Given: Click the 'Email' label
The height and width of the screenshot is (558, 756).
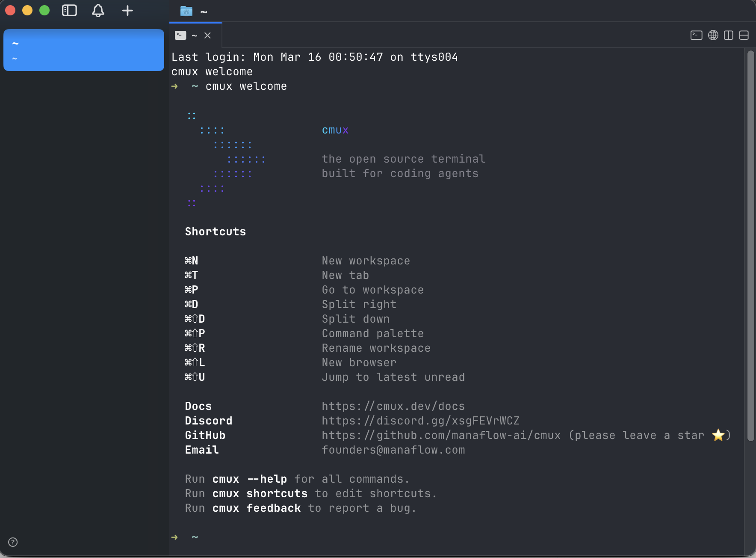Looking at the screenshot, I should (x=202, y=450).
